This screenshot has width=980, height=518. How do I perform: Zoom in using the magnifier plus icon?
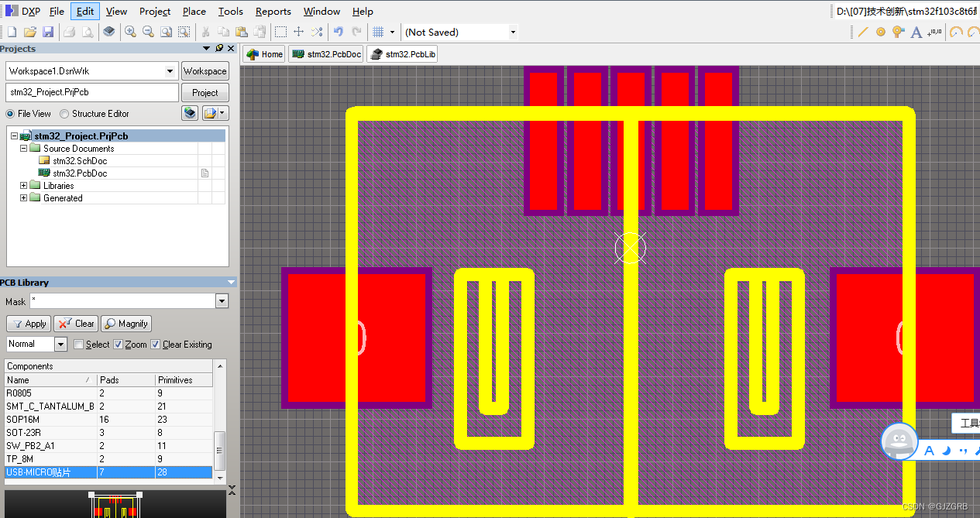[x=130, y=32]
